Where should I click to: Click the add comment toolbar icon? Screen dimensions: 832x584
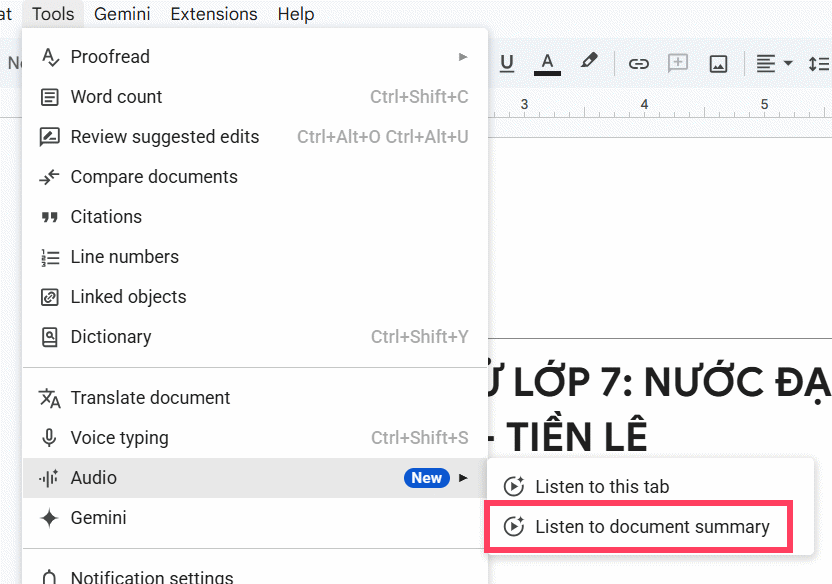click(x=678, y=63)
